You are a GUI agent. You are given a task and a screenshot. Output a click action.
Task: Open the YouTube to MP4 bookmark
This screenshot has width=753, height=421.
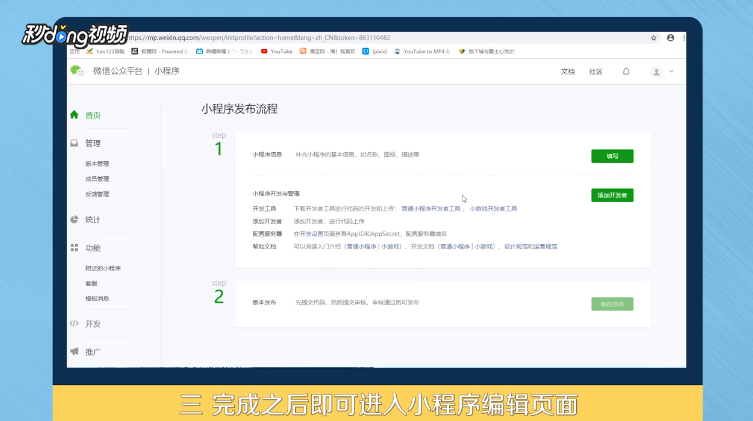click(x=422, y=51)
